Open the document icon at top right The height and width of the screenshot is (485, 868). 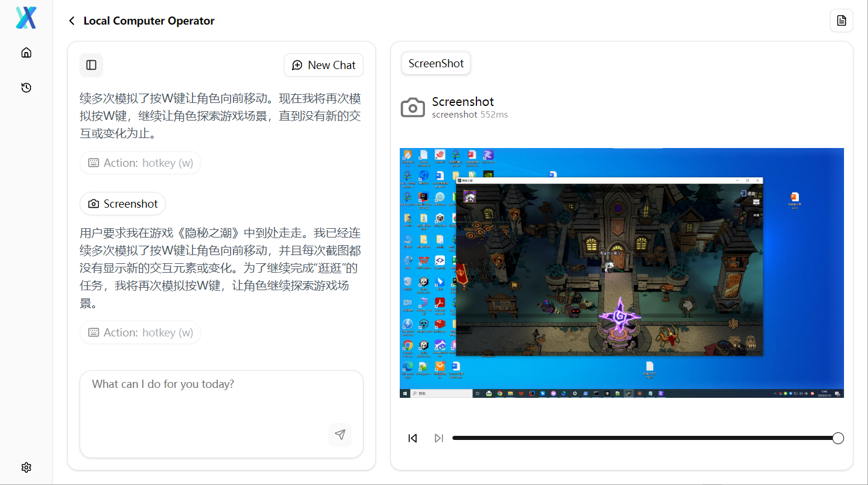tap(842, 20)
